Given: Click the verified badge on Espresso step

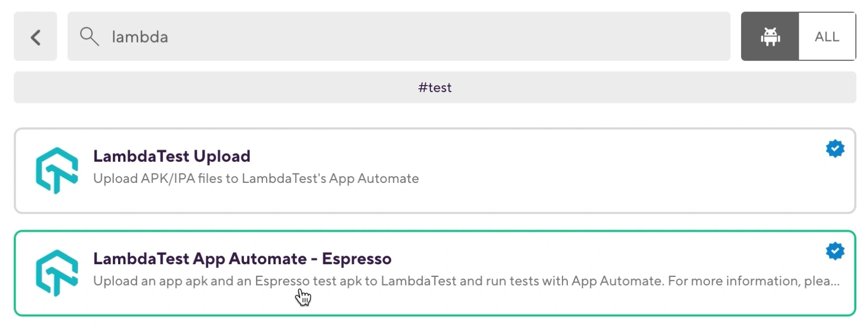Looking at the screenshot, I should 834,251.
